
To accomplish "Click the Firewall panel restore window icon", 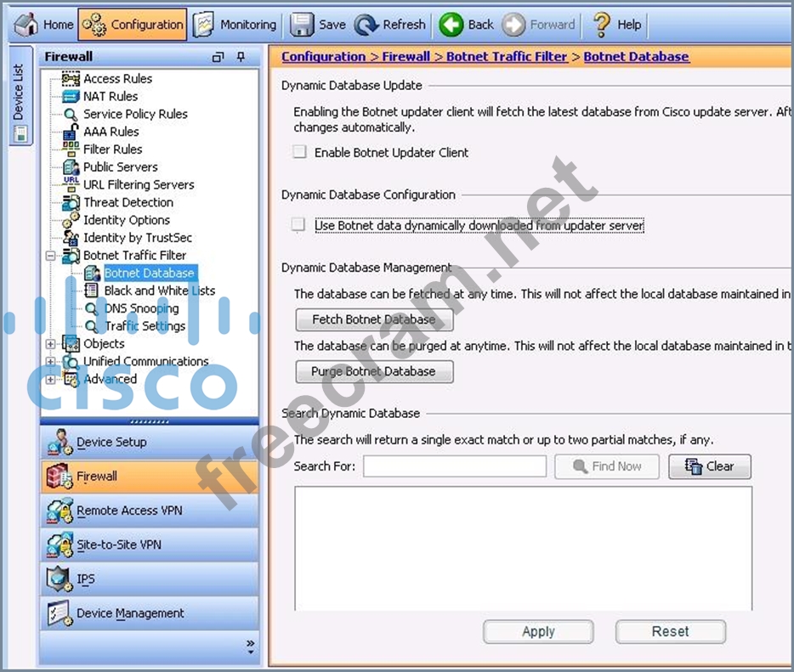I will (218, 57).
